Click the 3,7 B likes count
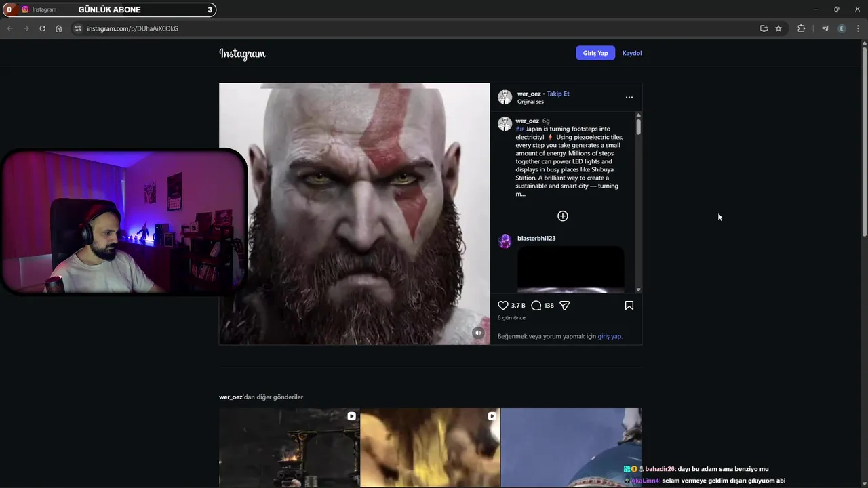The width and height of the screenshot is (868, 488). (x=518, y=306)
